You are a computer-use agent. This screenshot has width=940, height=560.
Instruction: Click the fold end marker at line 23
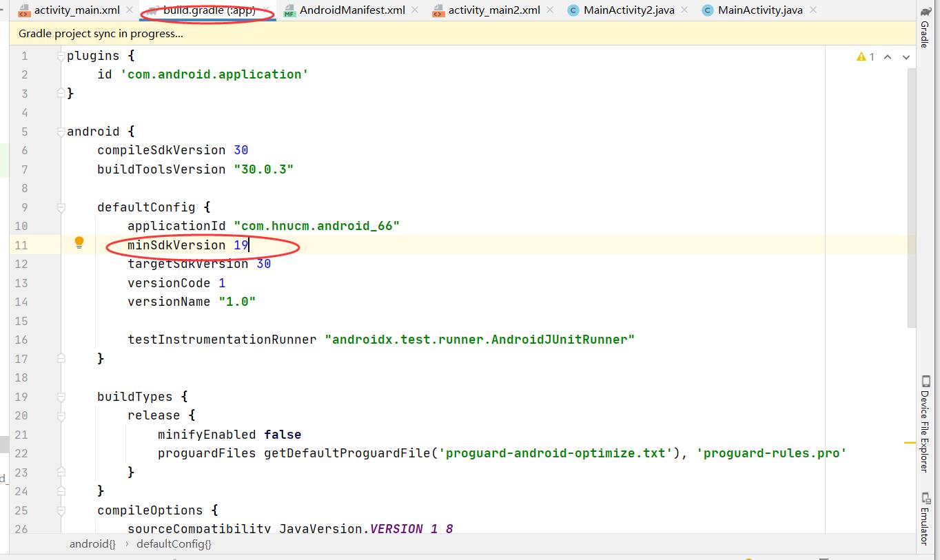[61, 472]
